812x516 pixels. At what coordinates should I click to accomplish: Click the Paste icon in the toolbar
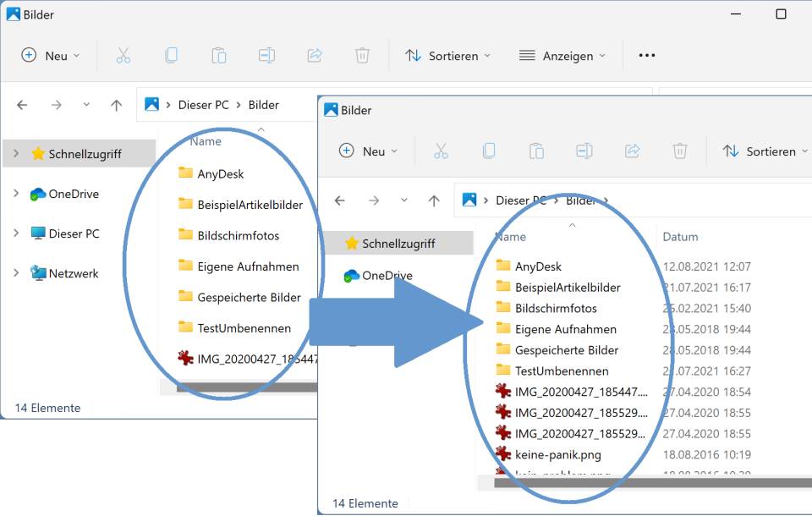(x=218, y=55)
